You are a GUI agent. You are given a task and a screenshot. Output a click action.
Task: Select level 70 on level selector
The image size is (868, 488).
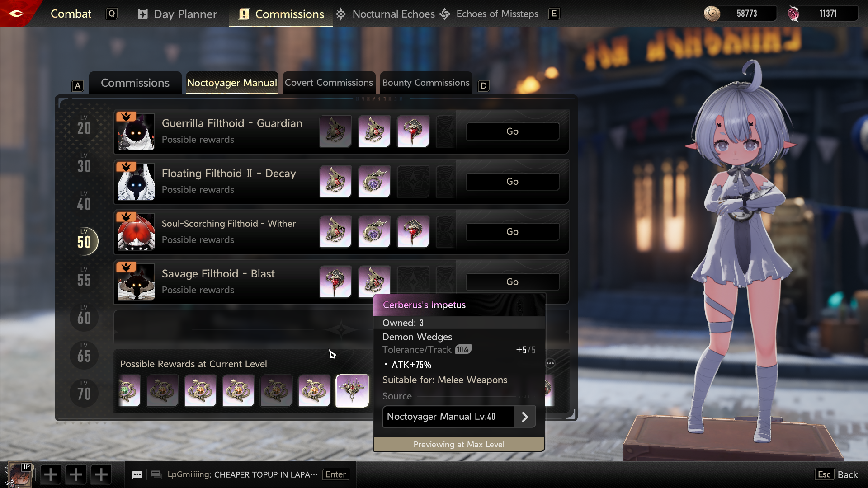coord(84,393)
